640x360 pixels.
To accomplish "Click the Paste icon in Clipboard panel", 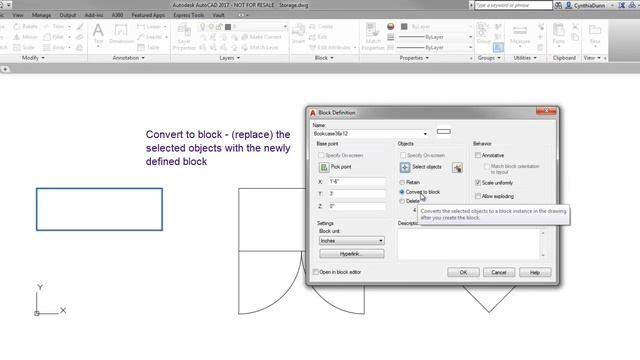I will (558, 34).
